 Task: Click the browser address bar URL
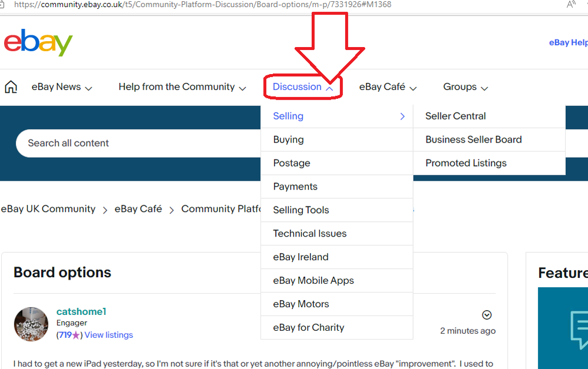pos(203,5)
